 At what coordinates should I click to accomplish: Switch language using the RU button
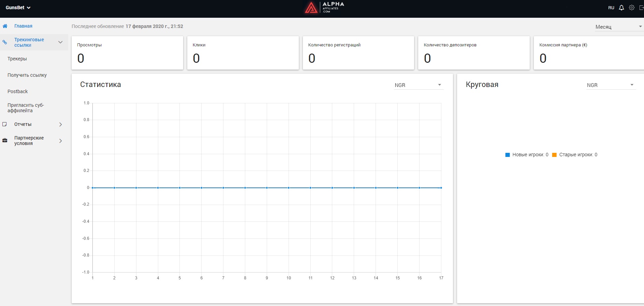click(x=611, y=8)
